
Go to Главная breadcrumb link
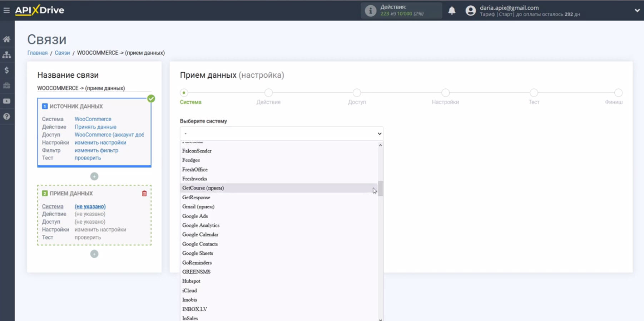tap(38, 53)
